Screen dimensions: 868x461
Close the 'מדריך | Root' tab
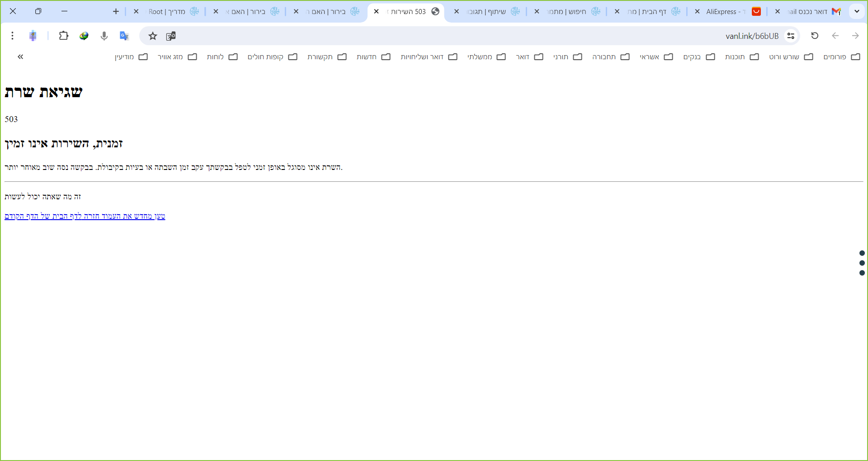(x=136, y=12)
